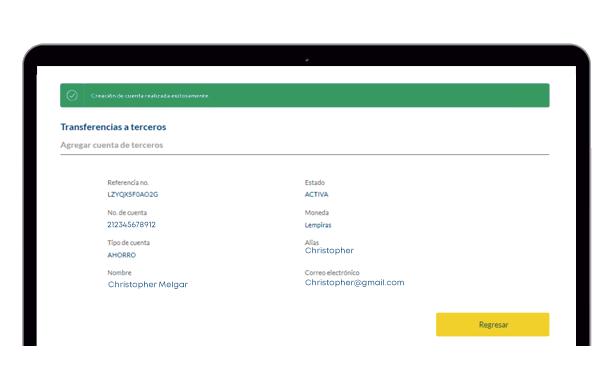Select the Estado label

(315, 182)
